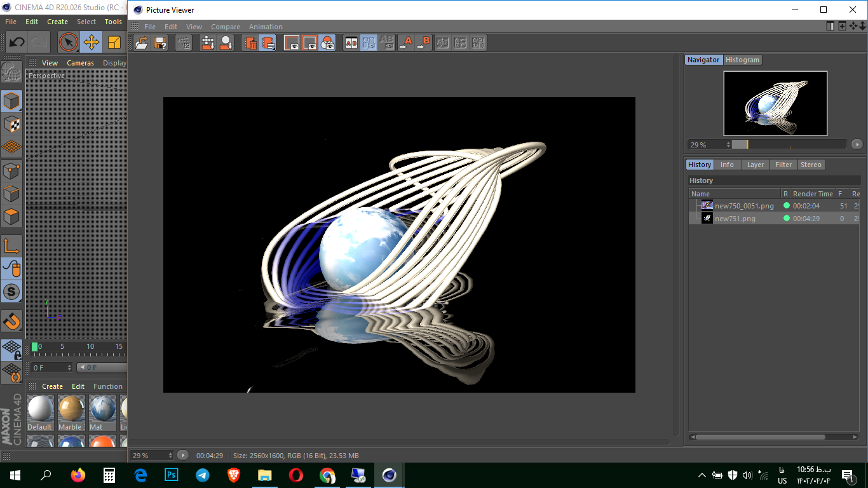Click the Save As disk icon
Screen dimensions: 868x488
tap(160, 43)
